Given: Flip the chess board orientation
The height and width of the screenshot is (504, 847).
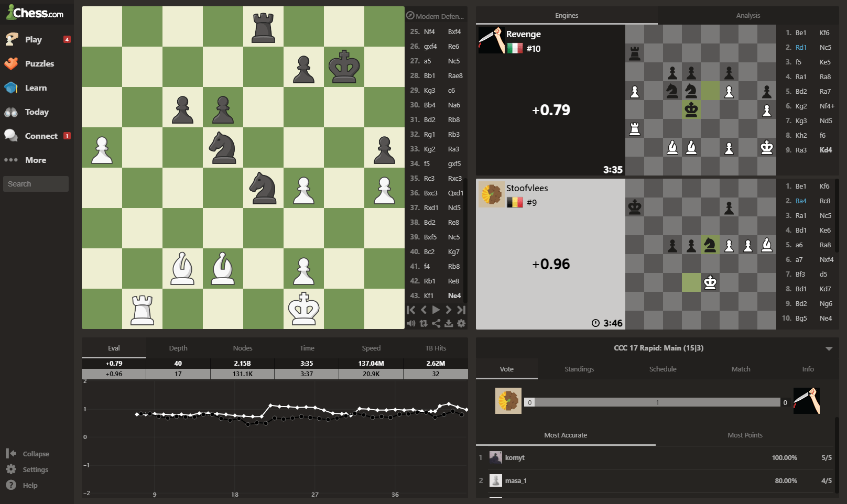Looking at the screenshot, I should pyautogui.click(x=423, y=324).
